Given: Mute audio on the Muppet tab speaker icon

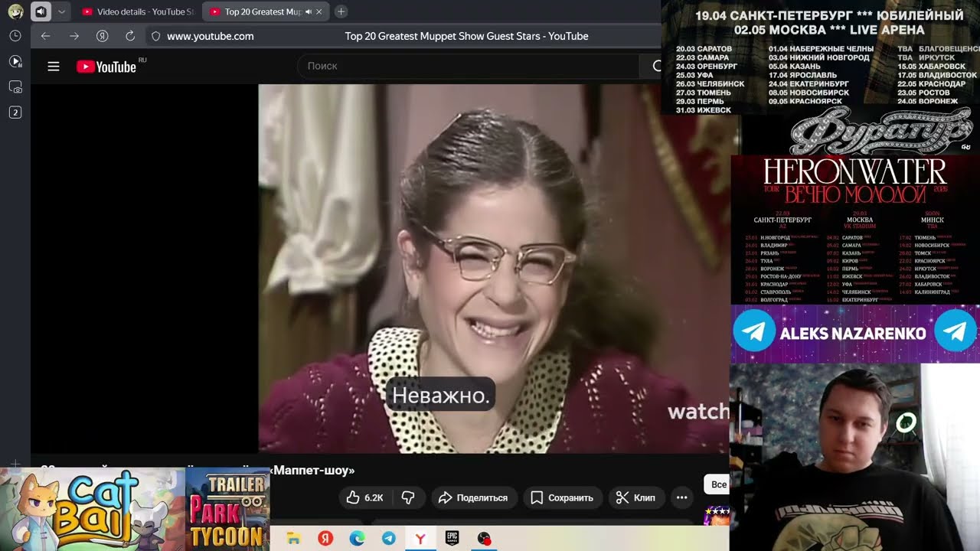Looking at the screenshot, I should 309,11.
